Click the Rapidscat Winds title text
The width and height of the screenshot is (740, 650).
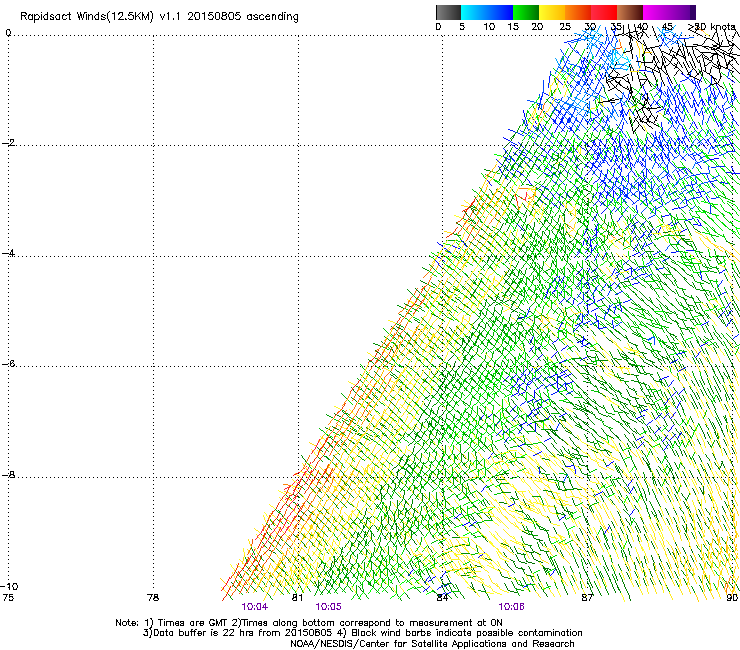point(159,17)
